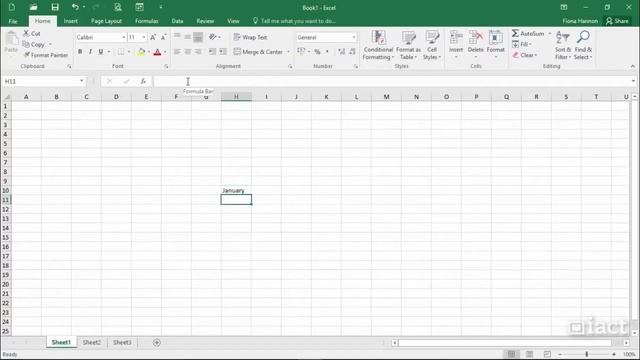Click the Percent Style icon
640x360 pixels.
click(317, 51)
